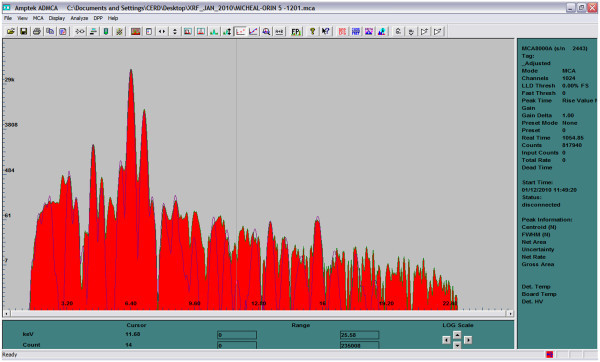Click the LOG Scale left arrow button
Screen dimensions: 600x362
446,340
